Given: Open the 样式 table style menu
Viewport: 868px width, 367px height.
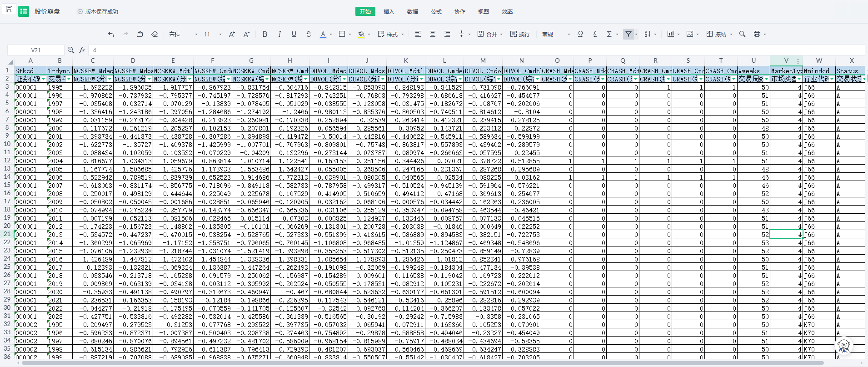Looking at the screenshot, I should (x=391, y=34).
